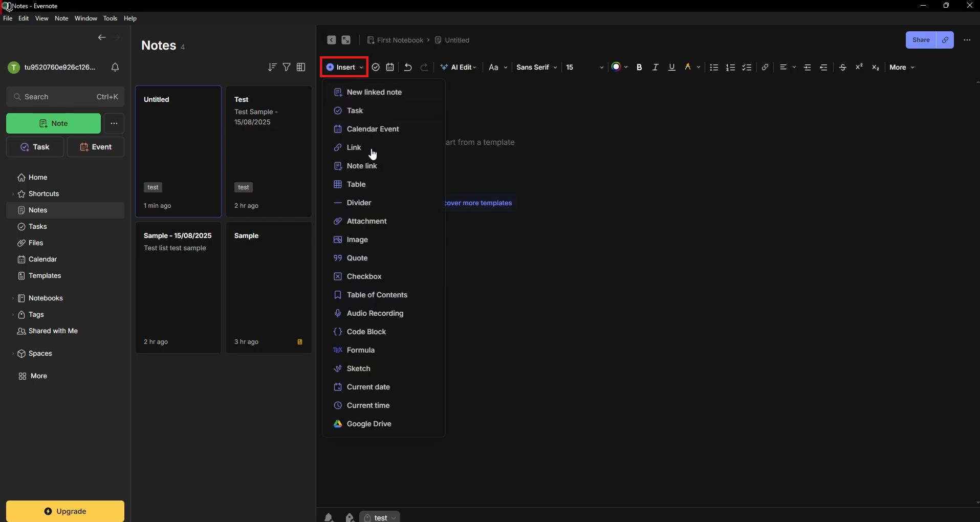Redo the last edit
The height and width of the screenshot is (522, 980).
[x=424, y=67]
